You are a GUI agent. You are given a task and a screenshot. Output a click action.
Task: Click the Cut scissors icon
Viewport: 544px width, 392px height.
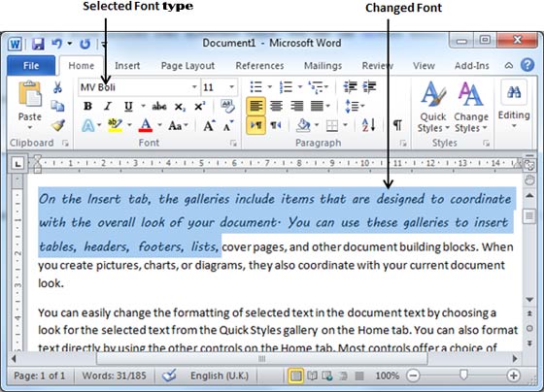tap(57, 87)
